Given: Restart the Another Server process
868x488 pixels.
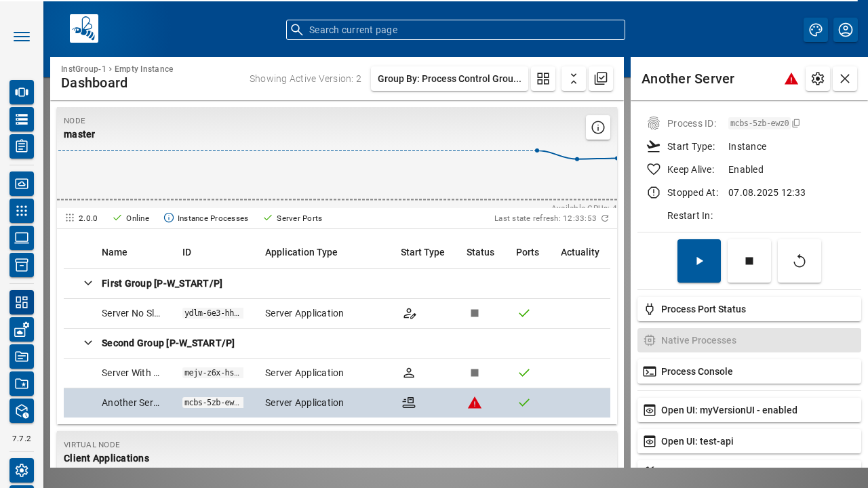Looking at the screenshot, I should tap(800, 261).
